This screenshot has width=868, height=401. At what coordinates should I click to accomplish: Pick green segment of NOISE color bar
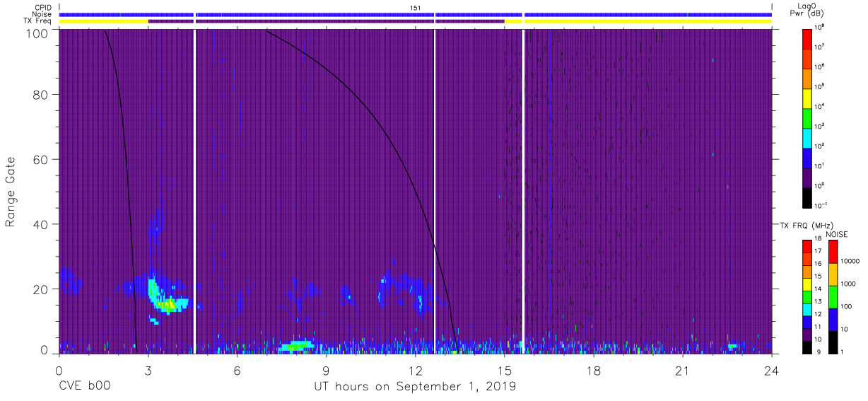pos(833,296)
